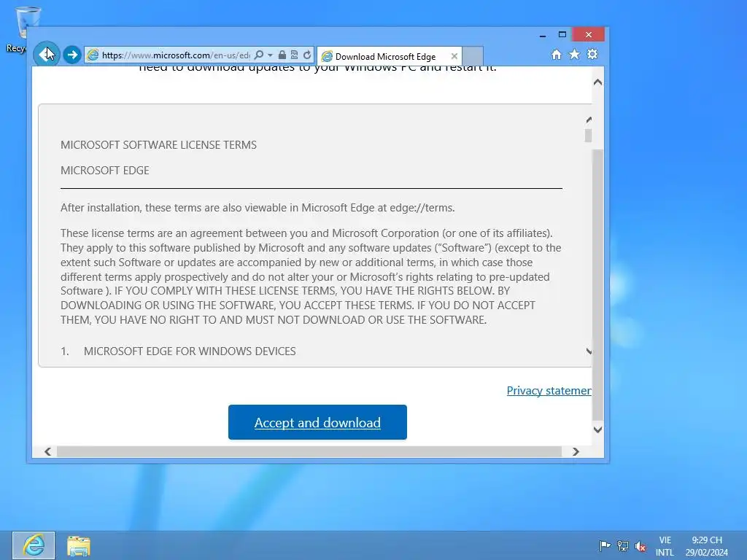Screen dimensions: 747x560
Task: Open the Action Center flag icon
Action: pos(605,545)
